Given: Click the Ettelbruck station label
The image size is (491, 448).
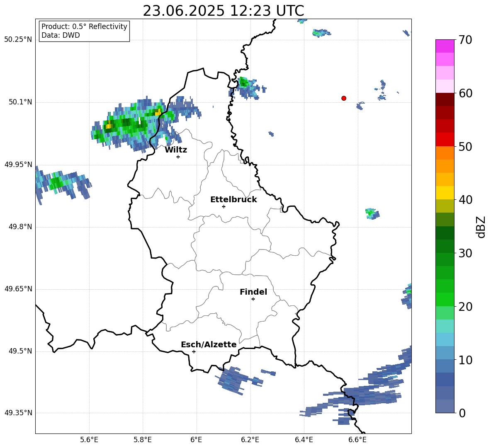Looking at the screenshot, I should coord(233,200).
